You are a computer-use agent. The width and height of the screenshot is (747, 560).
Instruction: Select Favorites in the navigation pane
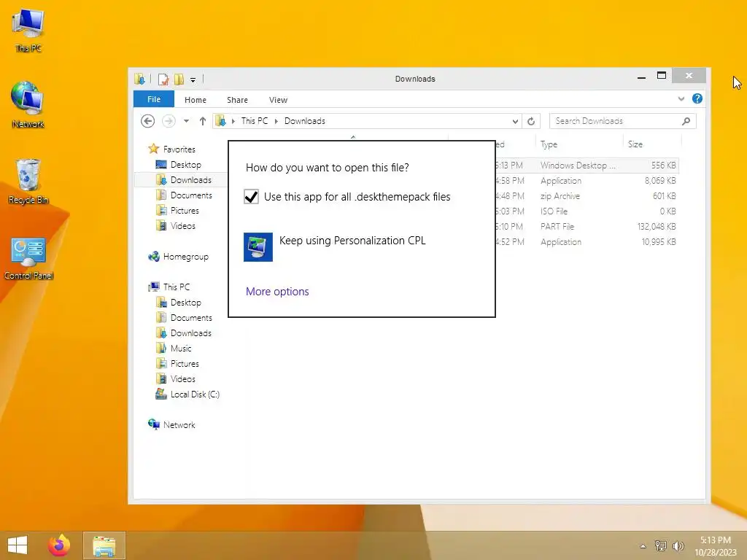click(x=179, y=149)
